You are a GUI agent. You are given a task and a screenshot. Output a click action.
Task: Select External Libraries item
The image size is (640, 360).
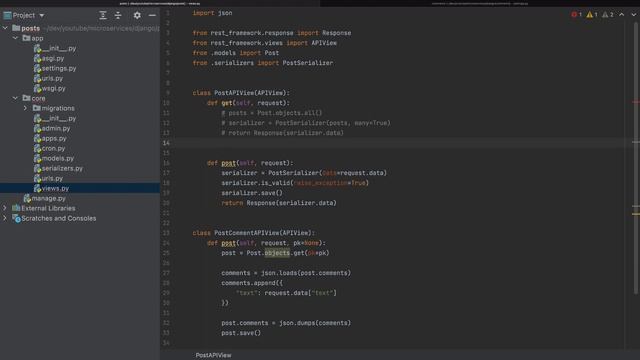click(44, 208)
